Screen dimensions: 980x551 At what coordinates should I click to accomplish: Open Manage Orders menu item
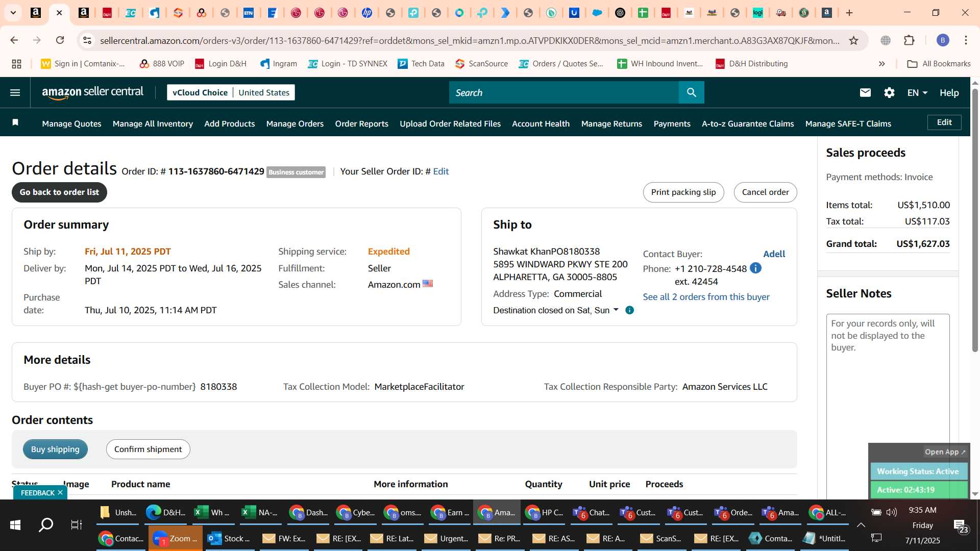tap(295, 123)
